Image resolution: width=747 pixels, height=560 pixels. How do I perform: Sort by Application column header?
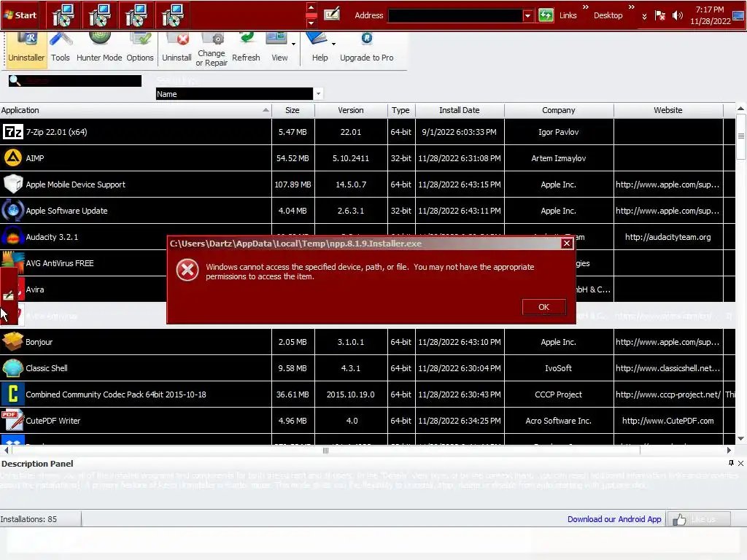pos(135,110)
